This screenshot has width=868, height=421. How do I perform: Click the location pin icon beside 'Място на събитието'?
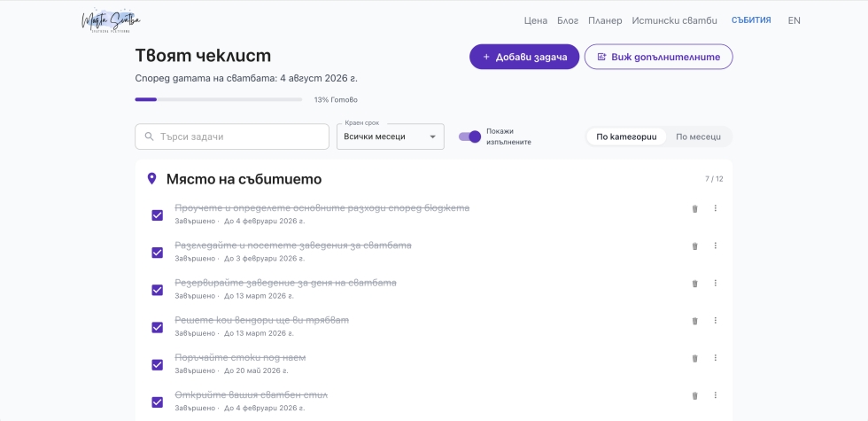[151, 179]
